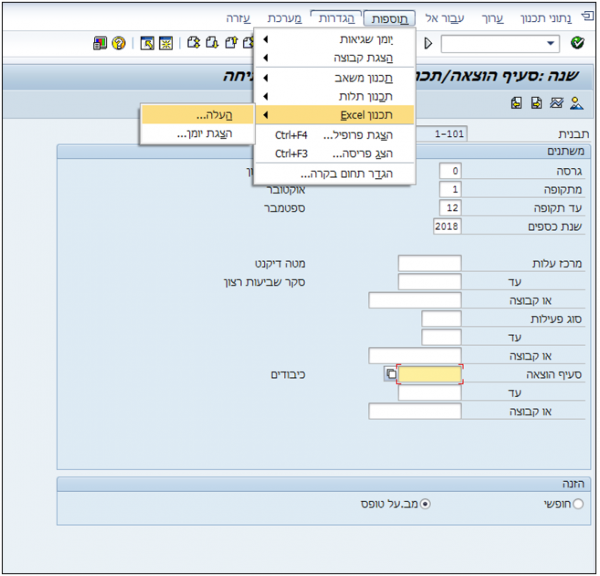
Task: Click the triangle expander beside command field
Action: pyautogui.click(x=428, y=44)
